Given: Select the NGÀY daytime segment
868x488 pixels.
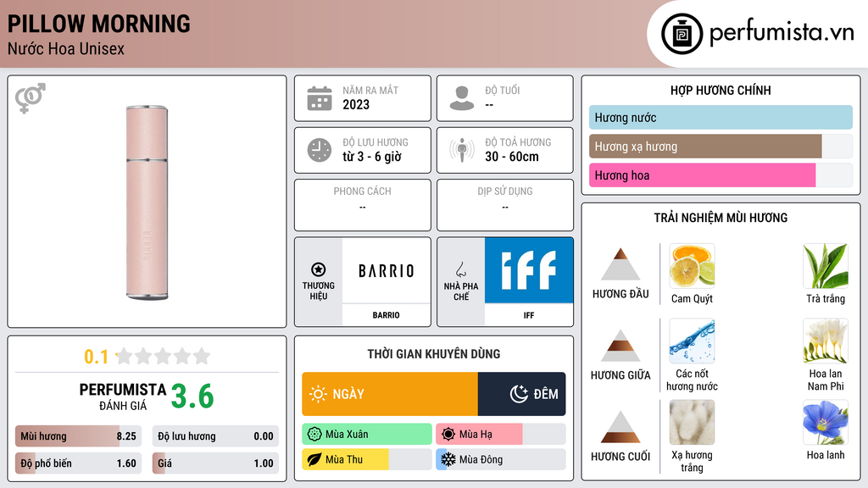Looking at the screenshot, I should pyautogui.click(x=390, y=394).
